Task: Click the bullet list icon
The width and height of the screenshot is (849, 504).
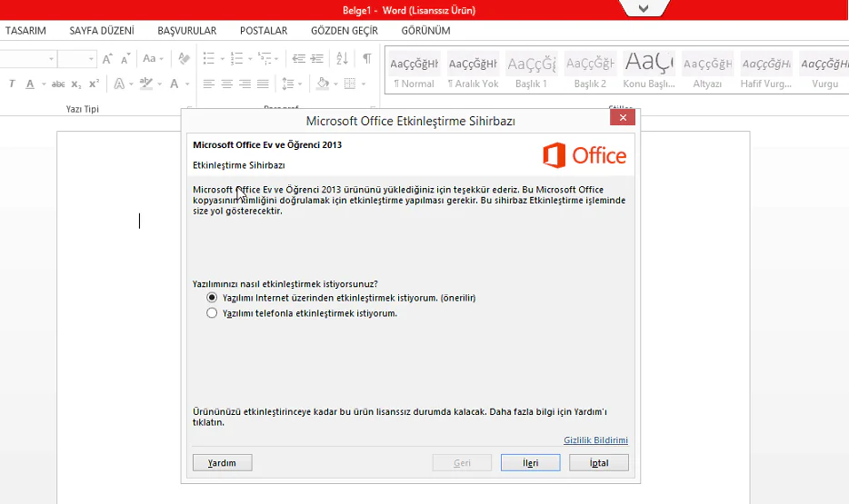Action: (209, 58)
